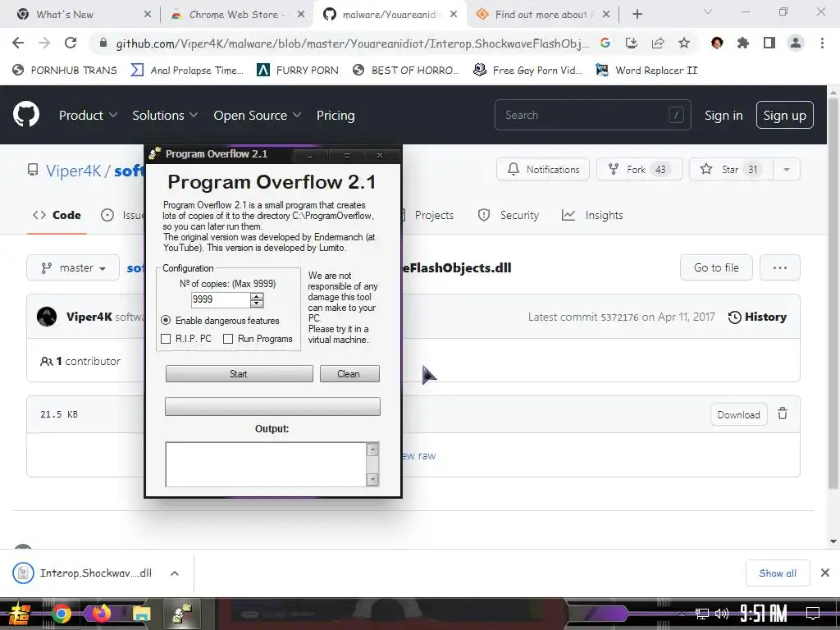
Task: Open the Star options dropdown arrow
Action: (787, 169)
